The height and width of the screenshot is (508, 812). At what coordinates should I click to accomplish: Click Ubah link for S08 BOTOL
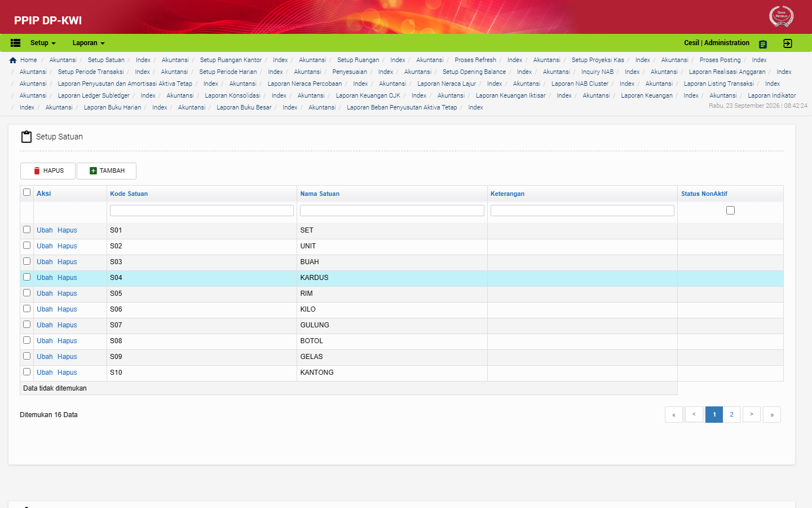click(45, 341)
